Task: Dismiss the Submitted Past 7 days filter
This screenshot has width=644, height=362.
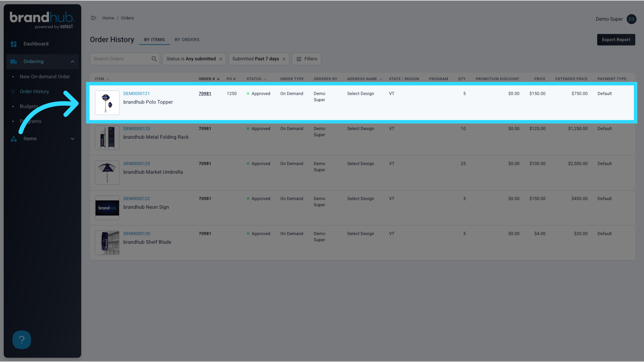Action: 284,59
